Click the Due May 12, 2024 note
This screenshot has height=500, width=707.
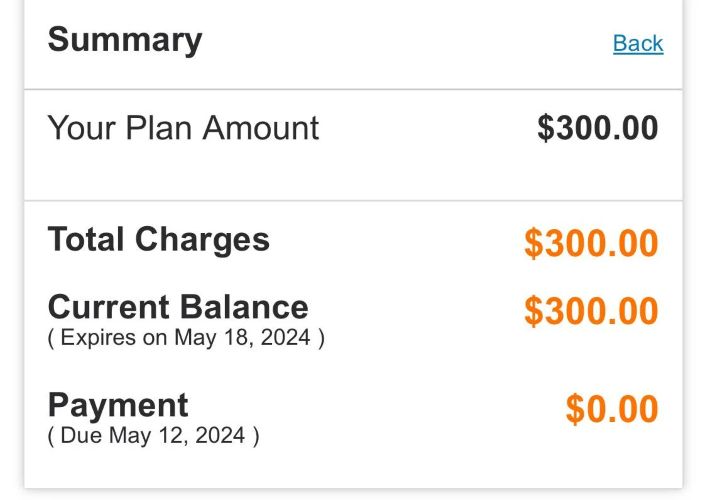point(153,436)
